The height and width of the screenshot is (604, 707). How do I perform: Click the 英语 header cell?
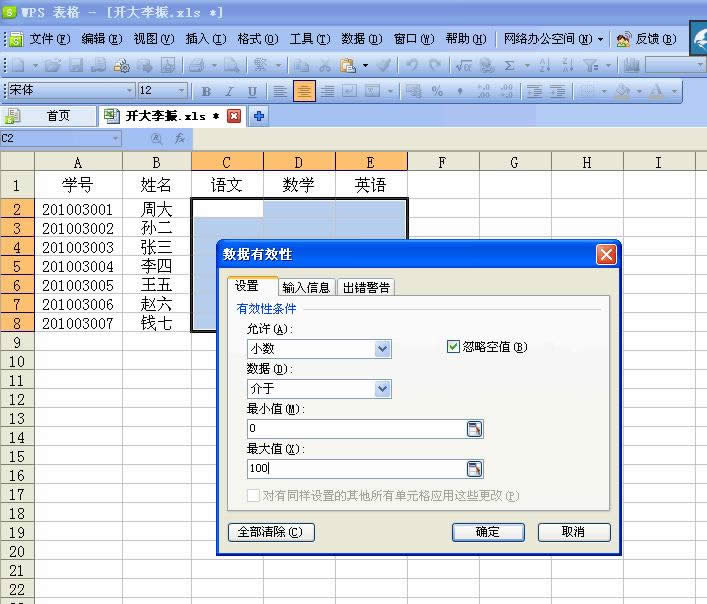(x=371, y=185)
